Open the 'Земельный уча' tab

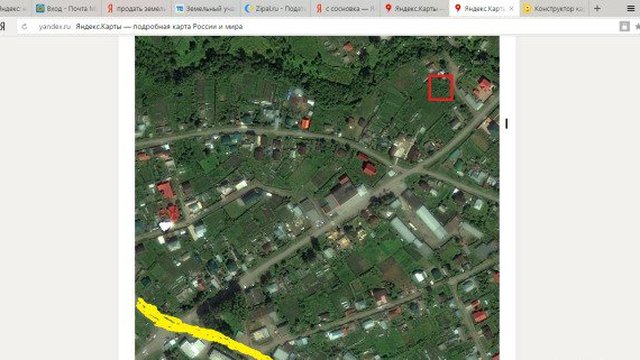(205, 8)
